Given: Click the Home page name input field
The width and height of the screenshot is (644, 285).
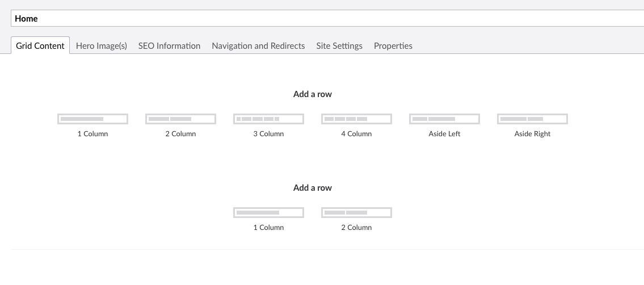Looking at the screenshot, I should coord(327,19).
